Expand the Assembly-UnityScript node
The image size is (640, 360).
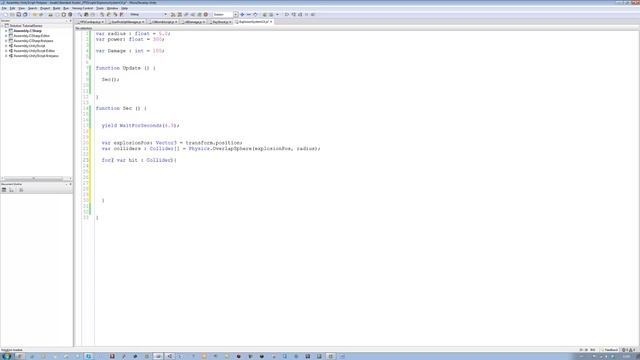click(6, 46)
